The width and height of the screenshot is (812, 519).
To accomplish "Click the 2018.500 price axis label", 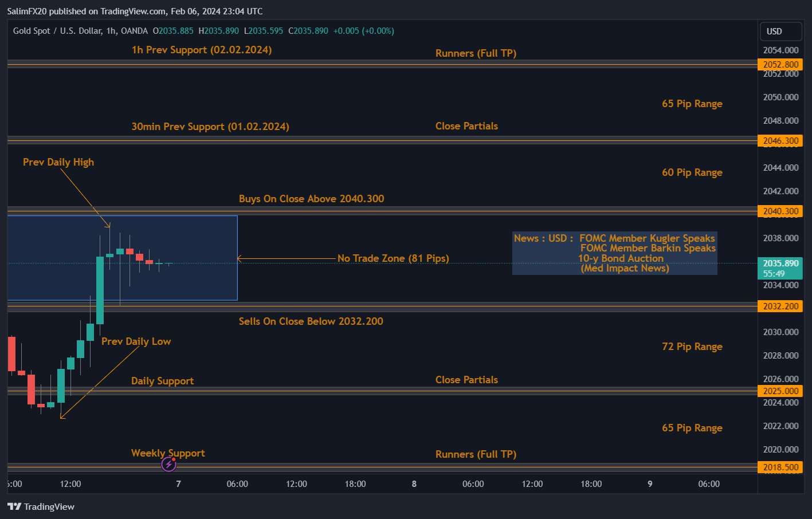I will click(780, 467).
